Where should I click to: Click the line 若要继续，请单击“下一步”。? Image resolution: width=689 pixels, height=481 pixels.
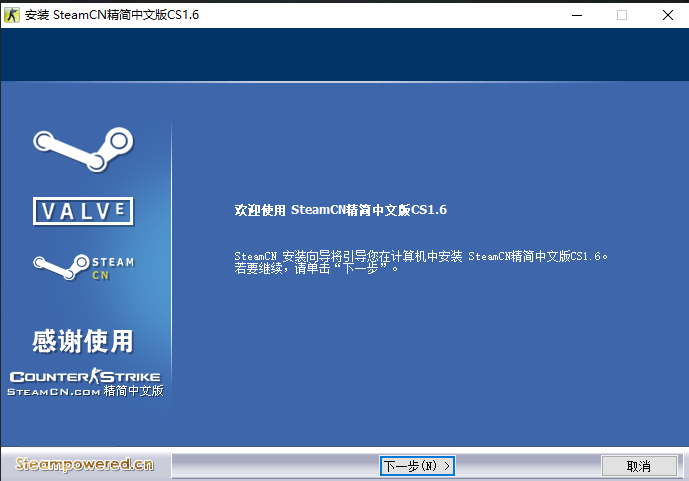[316, 268]
